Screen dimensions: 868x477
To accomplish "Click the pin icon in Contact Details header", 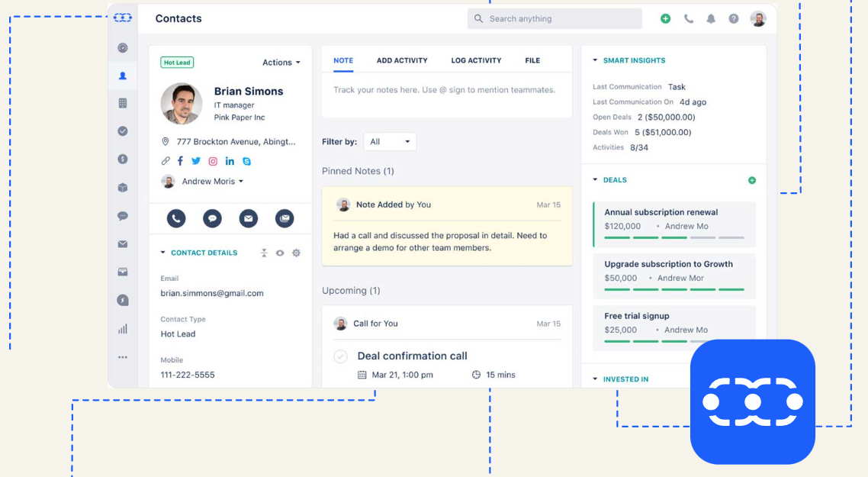I will [x=264, y=253].
